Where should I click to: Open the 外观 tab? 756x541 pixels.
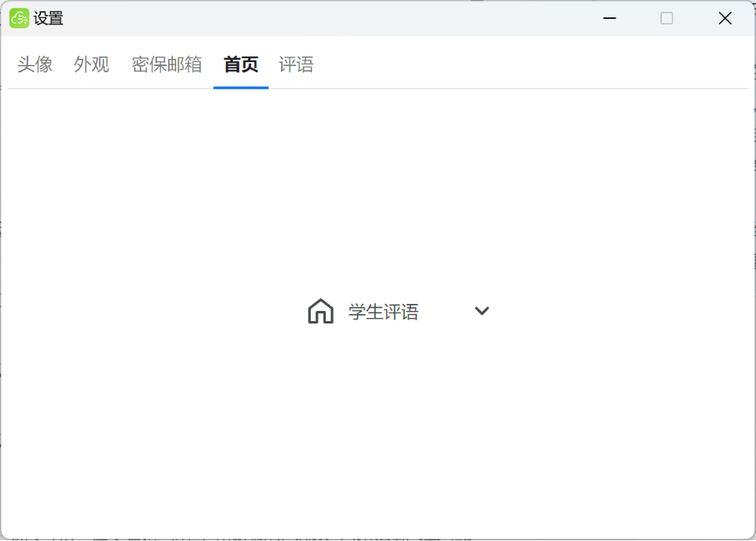91,64
